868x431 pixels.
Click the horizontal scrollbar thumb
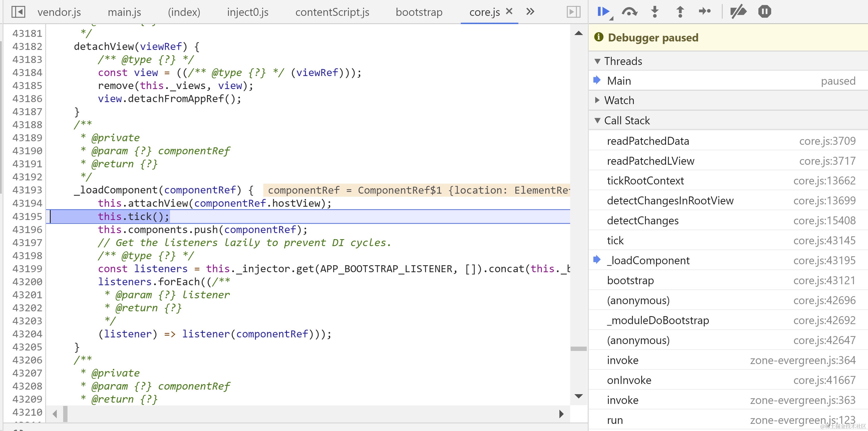tap(65, 414)
